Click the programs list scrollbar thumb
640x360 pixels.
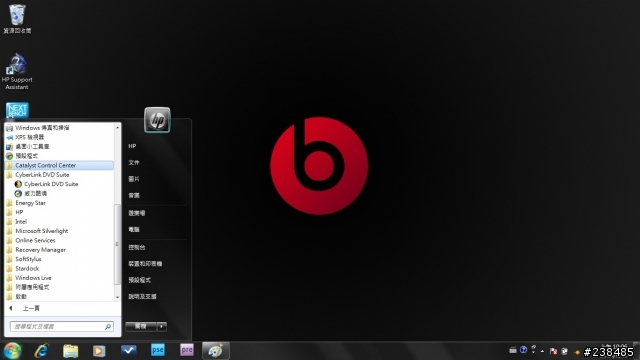118,244
